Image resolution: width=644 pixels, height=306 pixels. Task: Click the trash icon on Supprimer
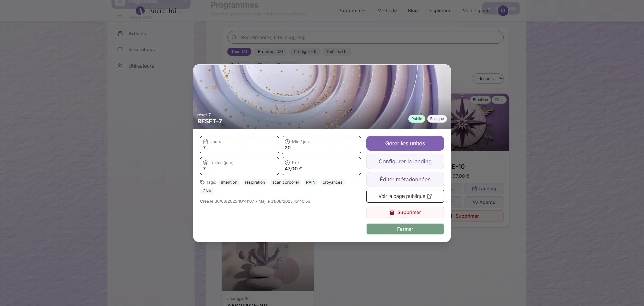392,212
